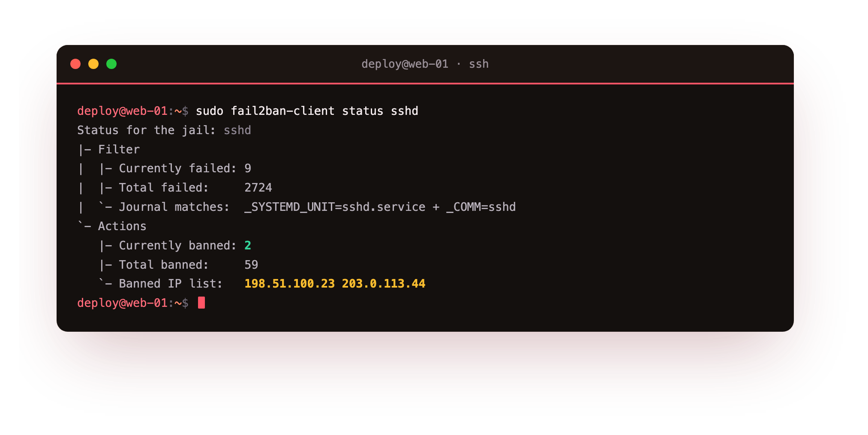Select the total failed value 2724
868x435 pixels.
pyautogui.click(x=258, y=188)
